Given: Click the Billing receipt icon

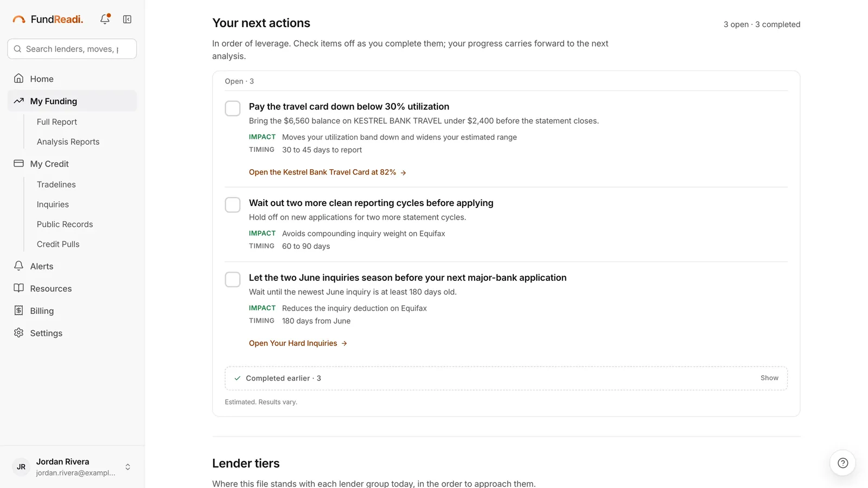Looking at the screenshot, I should coord(18,310).
